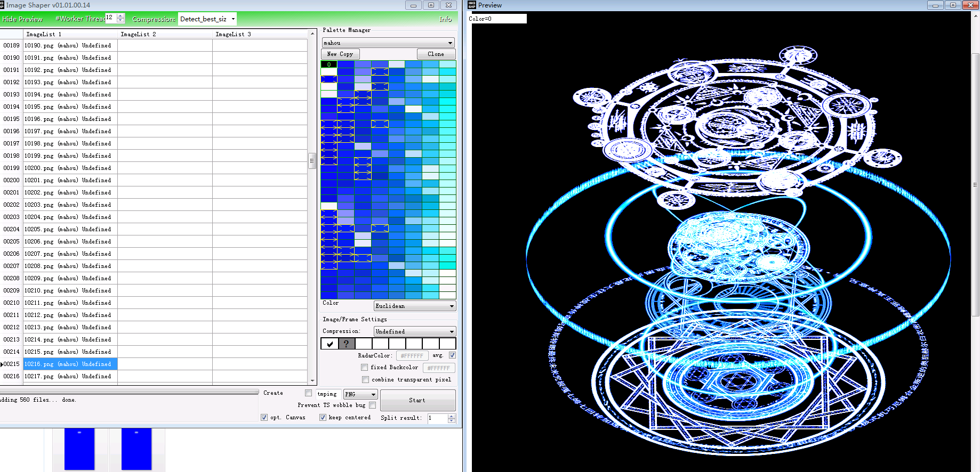Minimize the Image Shaper window
Image resolution: width=980 pixels, height=472 pixels.
413,5
